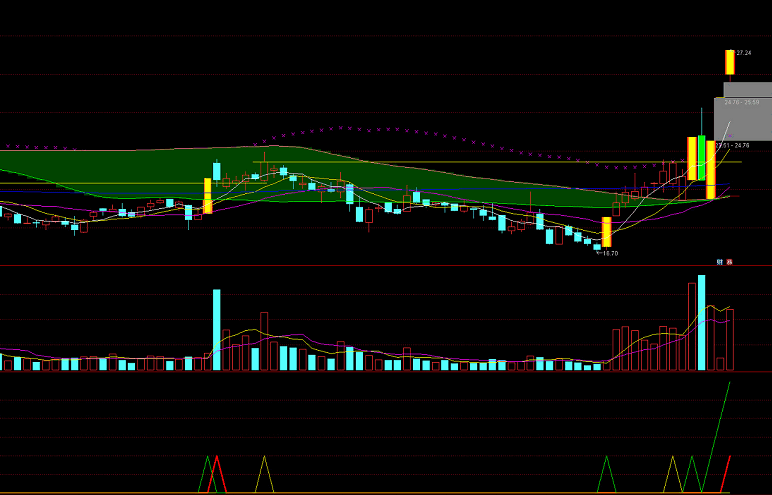
Task: Click the lone yellow signal spike on left
Action: coord(264,474)
